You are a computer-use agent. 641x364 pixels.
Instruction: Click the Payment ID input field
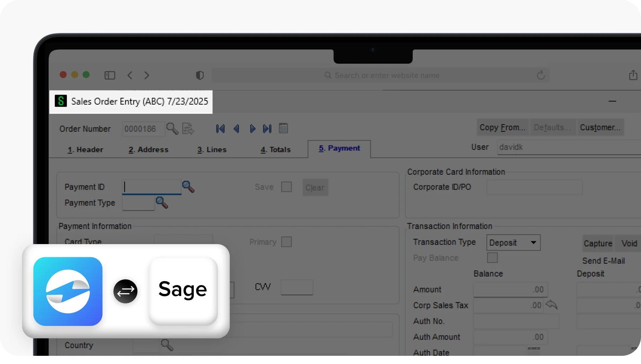coord(152,187)
